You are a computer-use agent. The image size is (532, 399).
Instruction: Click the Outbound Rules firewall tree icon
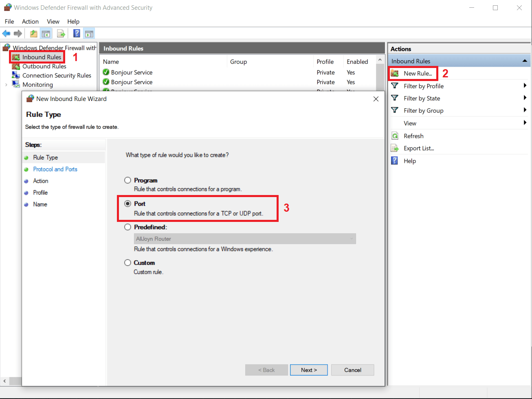(16, 66)
